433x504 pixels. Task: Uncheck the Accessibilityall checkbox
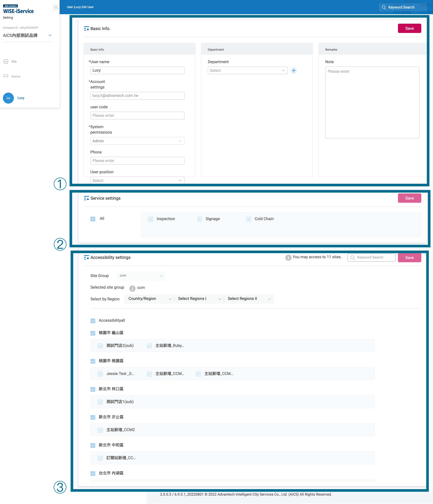[93, 321]
